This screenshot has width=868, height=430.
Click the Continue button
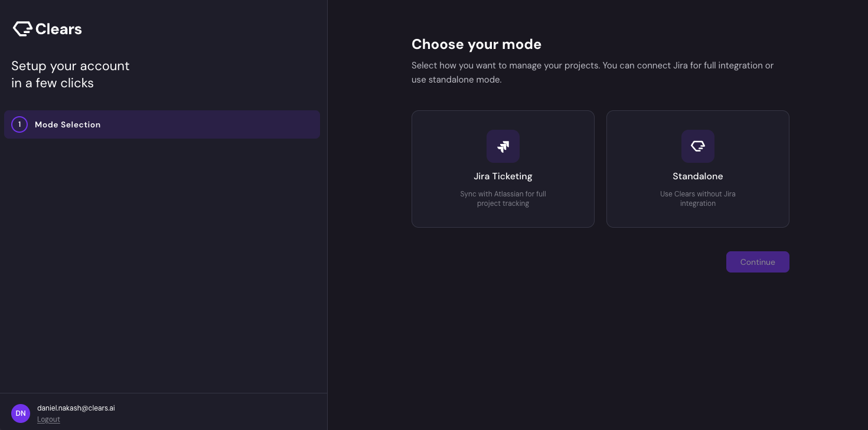click(x=758, y=262)
